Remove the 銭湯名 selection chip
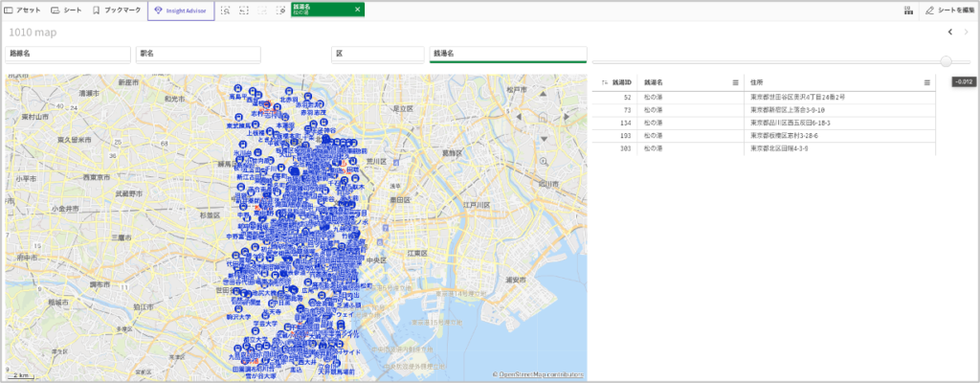980x383 pixels. (x=357, y=10)
